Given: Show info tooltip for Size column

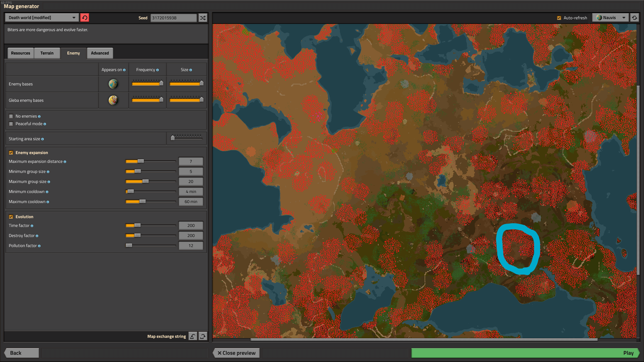Looking at the screenshot, I should (191, 70).
